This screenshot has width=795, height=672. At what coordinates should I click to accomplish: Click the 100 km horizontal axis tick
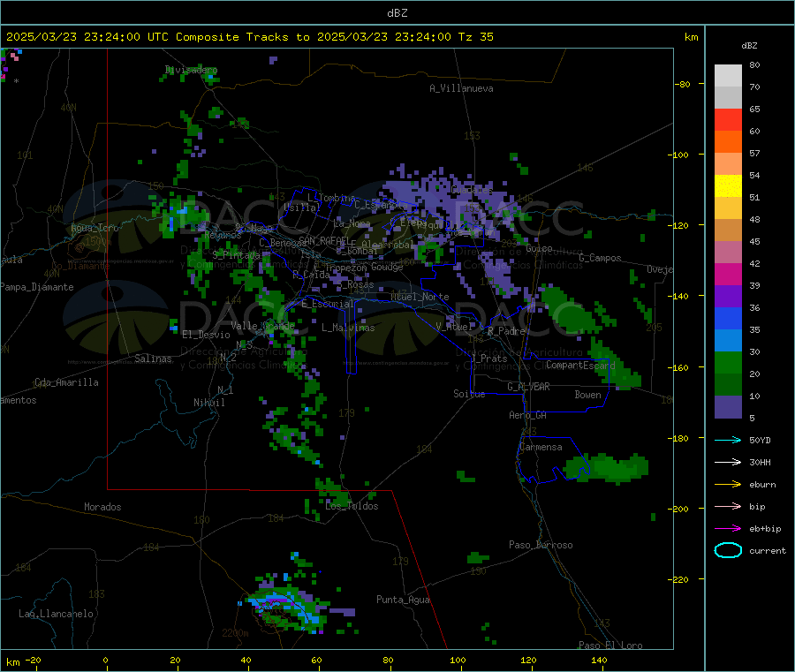click(458, 661)
